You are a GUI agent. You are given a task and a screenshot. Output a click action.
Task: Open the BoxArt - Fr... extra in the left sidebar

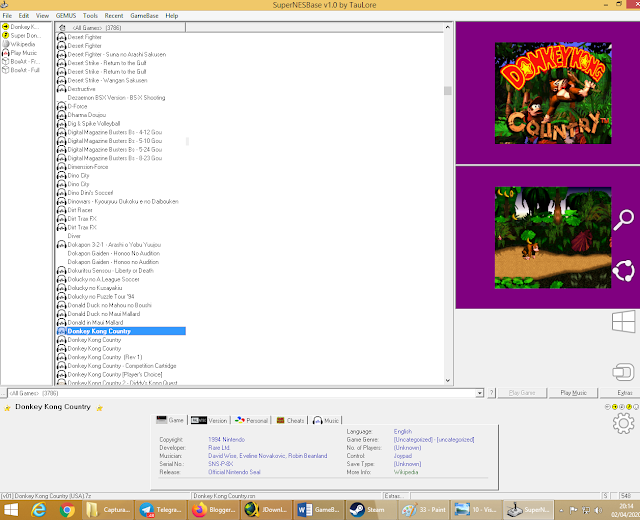(21, 61)
